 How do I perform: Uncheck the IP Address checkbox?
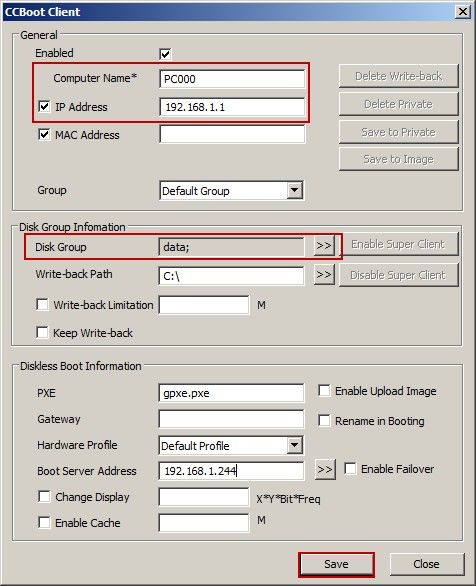[44, 107]
